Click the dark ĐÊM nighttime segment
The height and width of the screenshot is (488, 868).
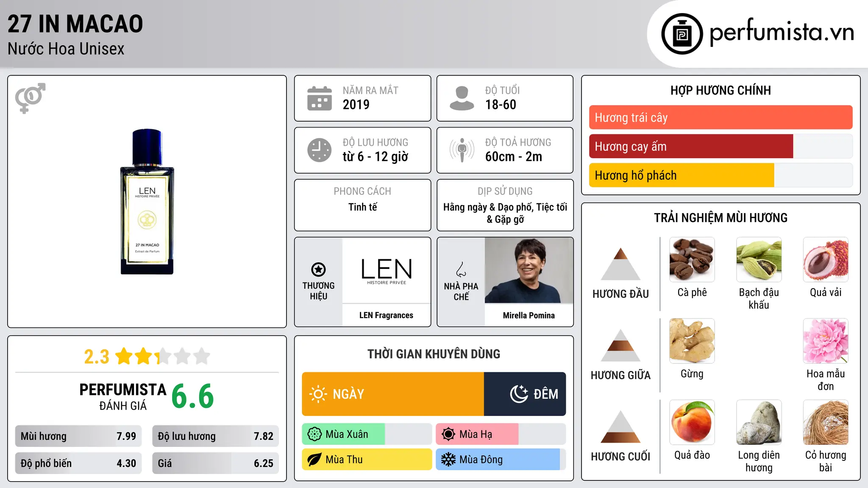point(525,394)
